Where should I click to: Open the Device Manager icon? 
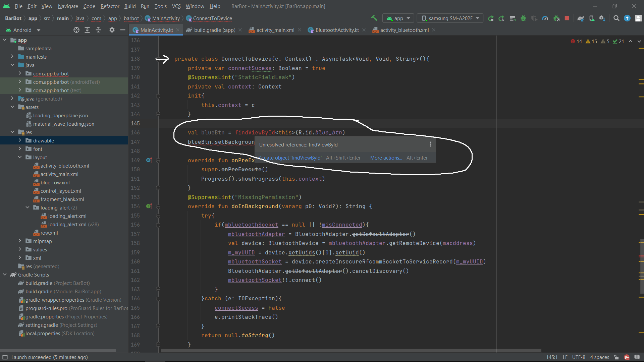(592, 18)
